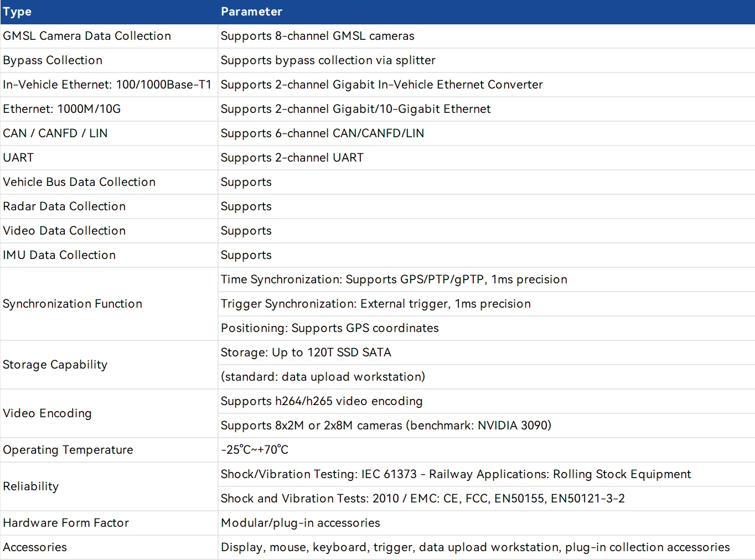Select the Modular/plug-in accessories cell
The width and height of the screenshot is (755, 560).
[300, 523]
